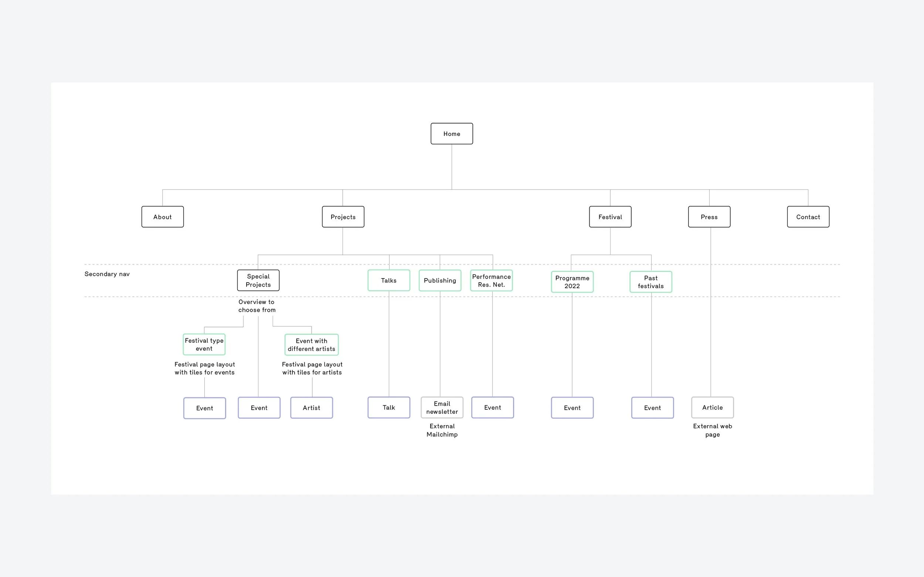This screenshot has width=924, height=577.
Task: Click the Festival type event node
Action: pyautogui.click(x=204, y=345)
